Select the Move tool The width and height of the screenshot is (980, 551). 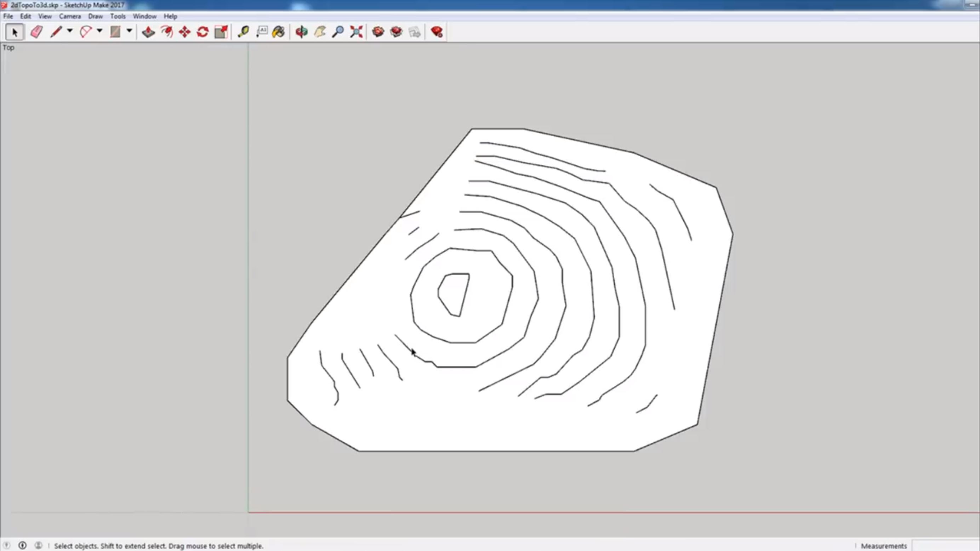click(x=184, y=32)
